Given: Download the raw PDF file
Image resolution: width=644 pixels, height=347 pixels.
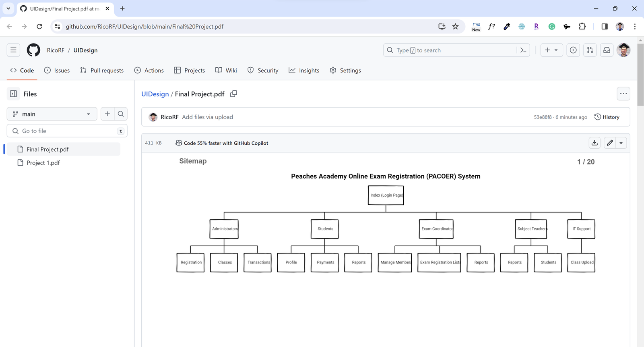Looking at the screenshot, I should point(594,143).
